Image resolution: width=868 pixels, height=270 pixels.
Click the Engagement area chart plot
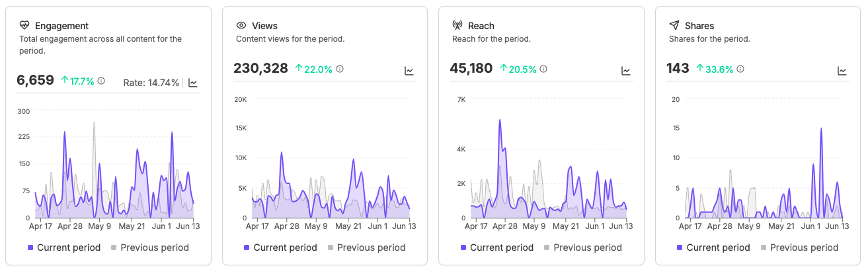click(114, 164)
